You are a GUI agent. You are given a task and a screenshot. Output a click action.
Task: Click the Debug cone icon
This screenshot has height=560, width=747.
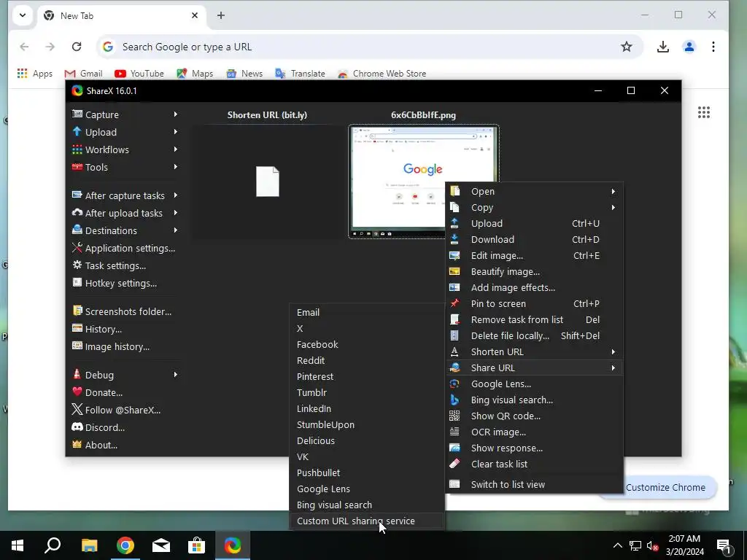77,375
